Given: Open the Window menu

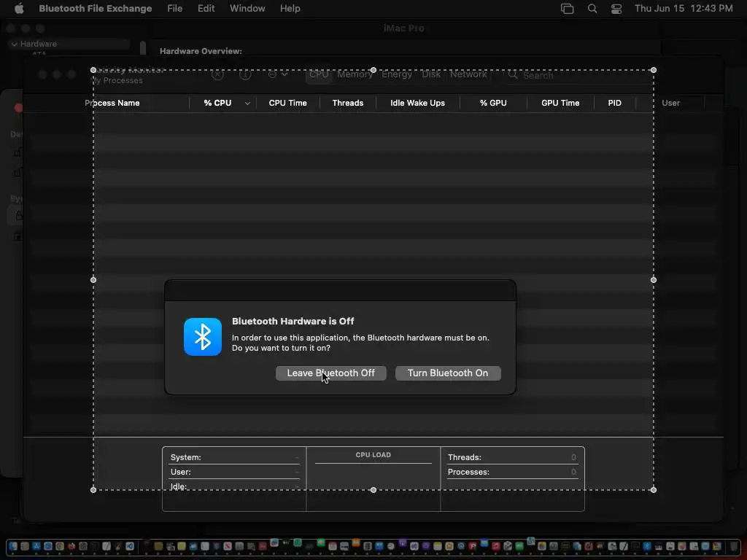Looking at the screenshot, I should point(247,8).
